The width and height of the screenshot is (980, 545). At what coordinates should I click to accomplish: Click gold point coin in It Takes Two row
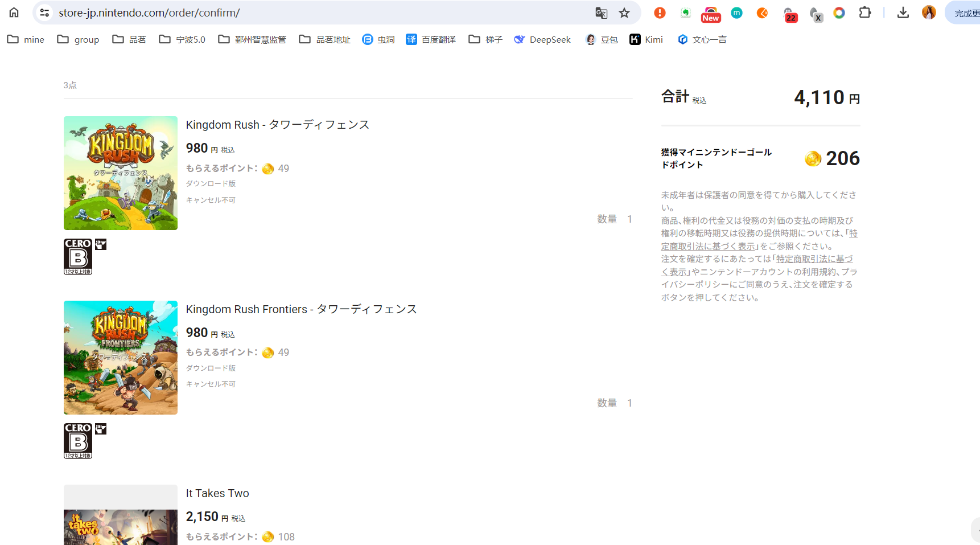point(268,537)
